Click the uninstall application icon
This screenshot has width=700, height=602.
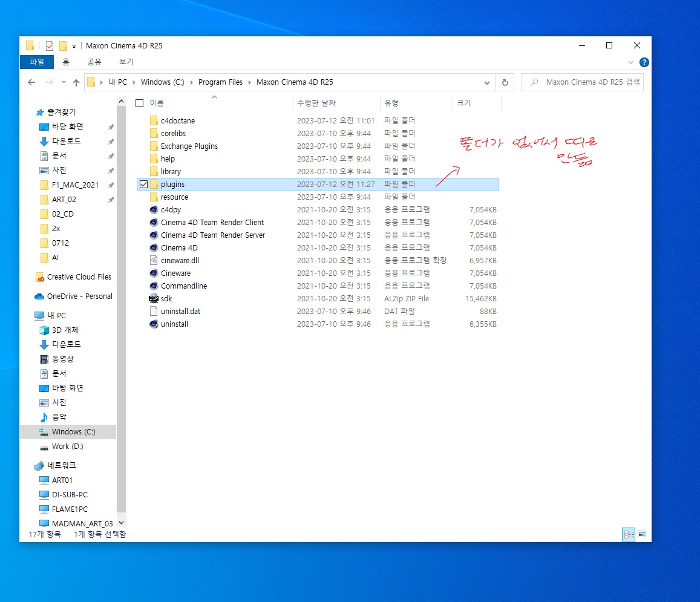click(x=154, y=324)
